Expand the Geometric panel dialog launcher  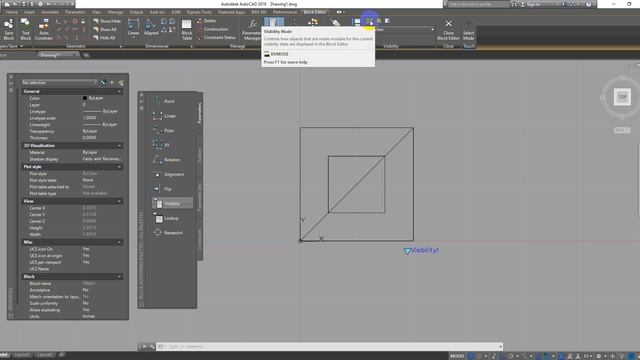click(121, 47)
